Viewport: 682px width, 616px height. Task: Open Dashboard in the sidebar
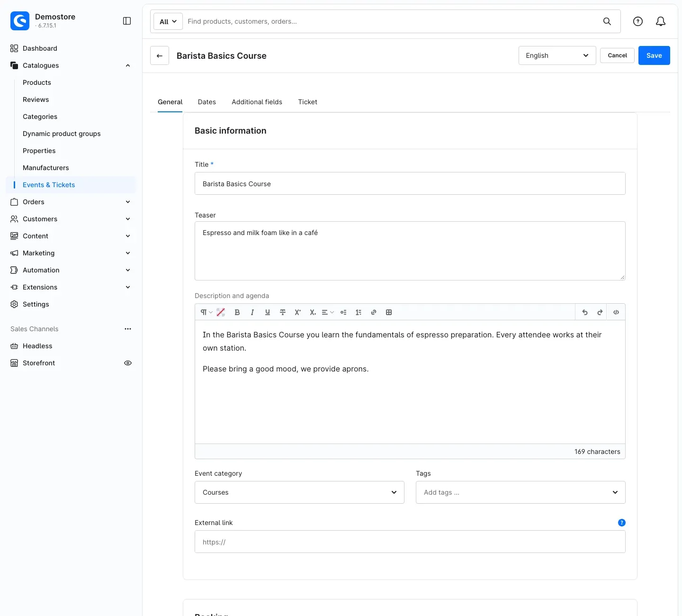click(x=40, y=48)
